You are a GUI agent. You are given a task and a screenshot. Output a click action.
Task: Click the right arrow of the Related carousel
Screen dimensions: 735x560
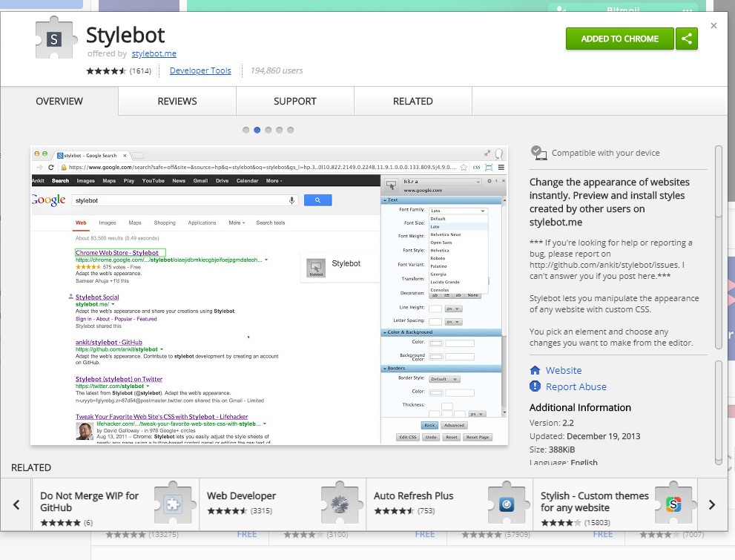pos(711,504)
